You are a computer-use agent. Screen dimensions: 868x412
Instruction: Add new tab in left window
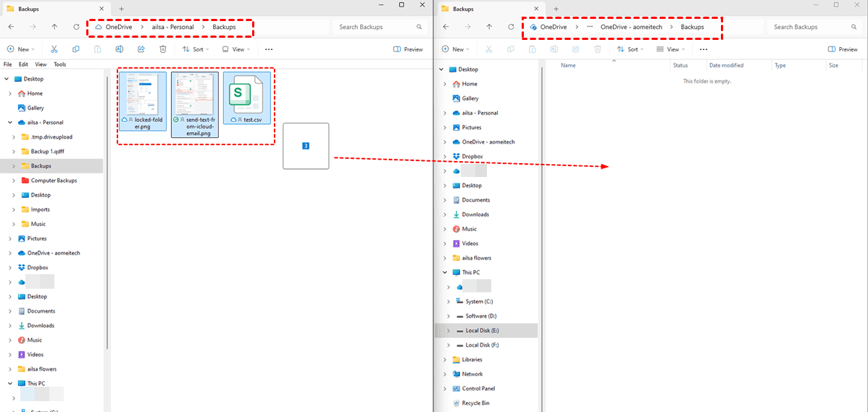click(121, 9)
